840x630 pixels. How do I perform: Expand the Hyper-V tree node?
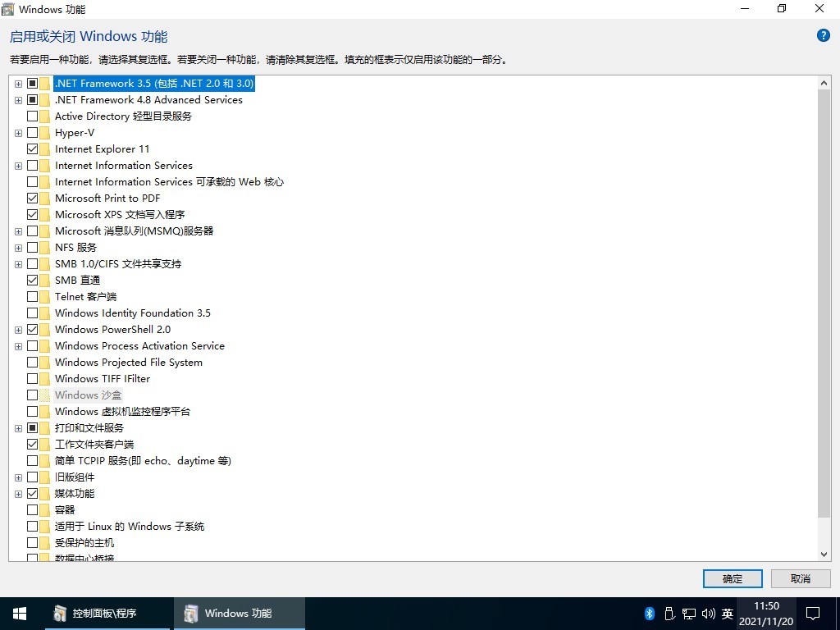click(18, 132)
